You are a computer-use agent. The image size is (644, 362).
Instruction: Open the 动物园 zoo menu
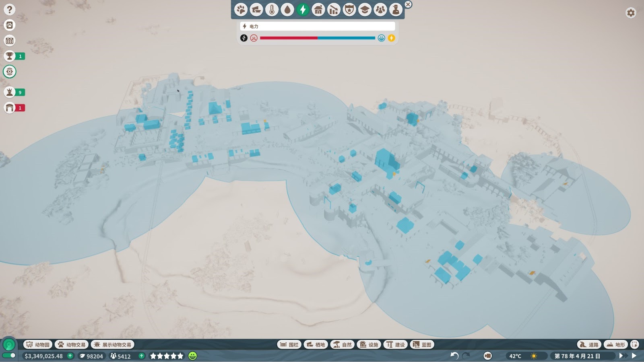point(38,345)
